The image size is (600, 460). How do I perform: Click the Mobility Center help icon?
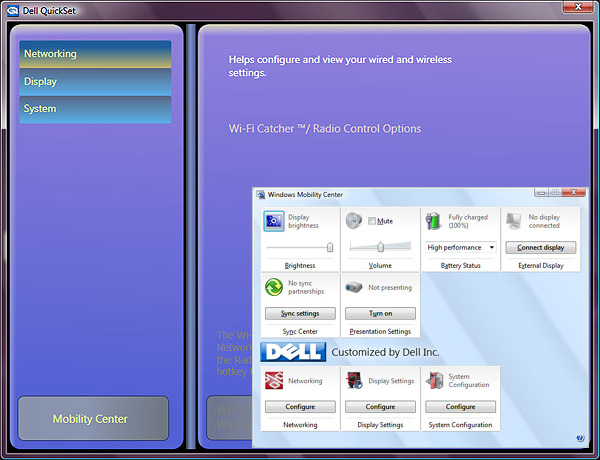click(580, 438)
